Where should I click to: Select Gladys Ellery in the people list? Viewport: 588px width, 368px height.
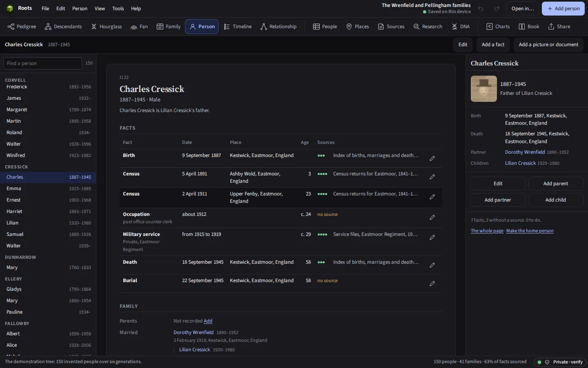point(48,289)
